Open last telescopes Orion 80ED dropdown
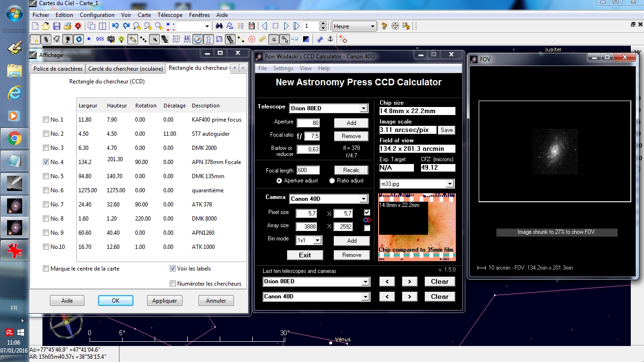Image resolution: width=644 pixels, height=362 pixels. 365,282
